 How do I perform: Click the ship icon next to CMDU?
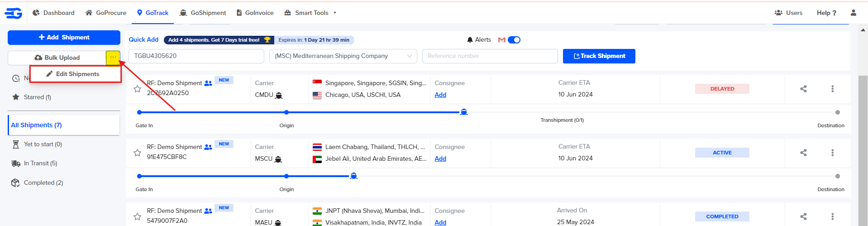point(279,95)
